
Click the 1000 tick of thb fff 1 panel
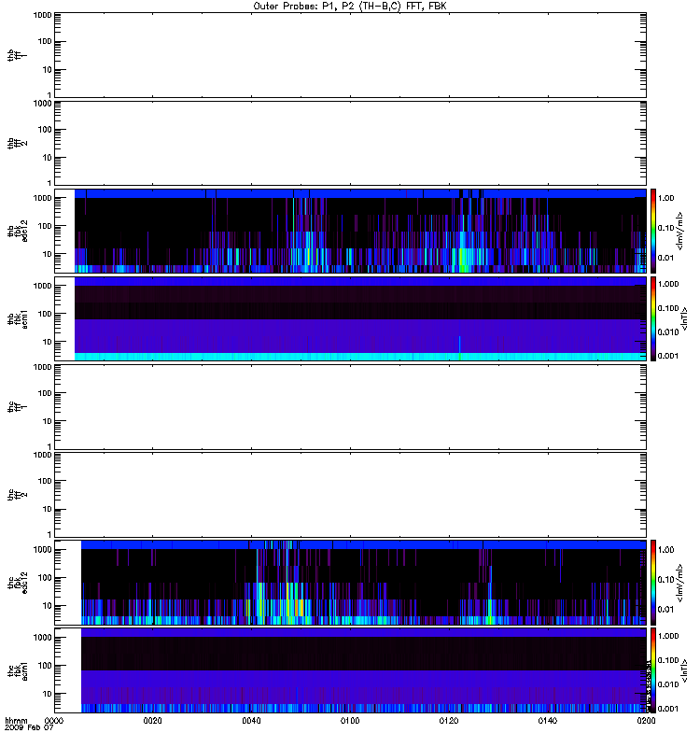42,15
